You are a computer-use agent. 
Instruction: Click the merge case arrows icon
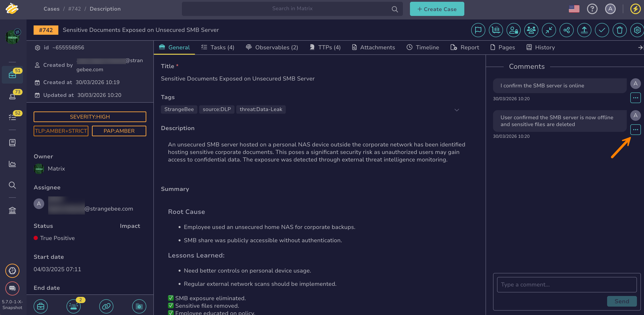(549, 30)
